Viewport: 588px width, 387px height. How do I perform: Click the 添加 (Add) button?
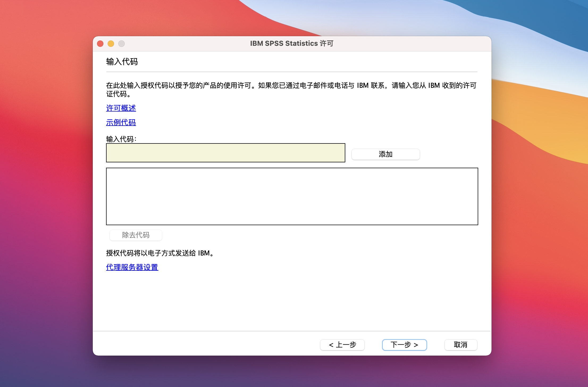click(385, 154)
